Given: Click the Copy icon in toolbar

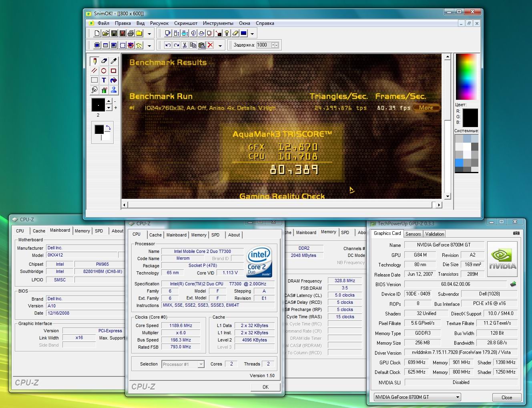Looking at the screenshot, I should [x=193, y=45].
